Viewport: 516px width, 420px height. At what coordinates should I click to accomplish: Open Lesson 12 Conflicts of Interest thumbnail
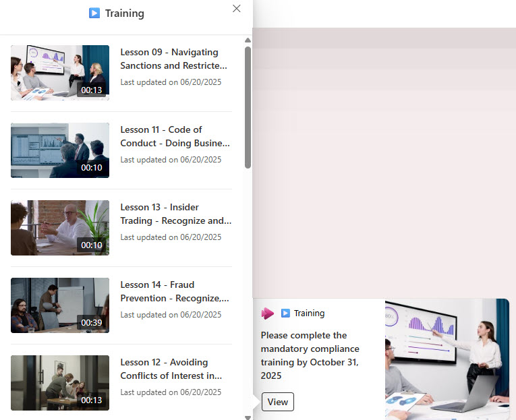point(60,383)
